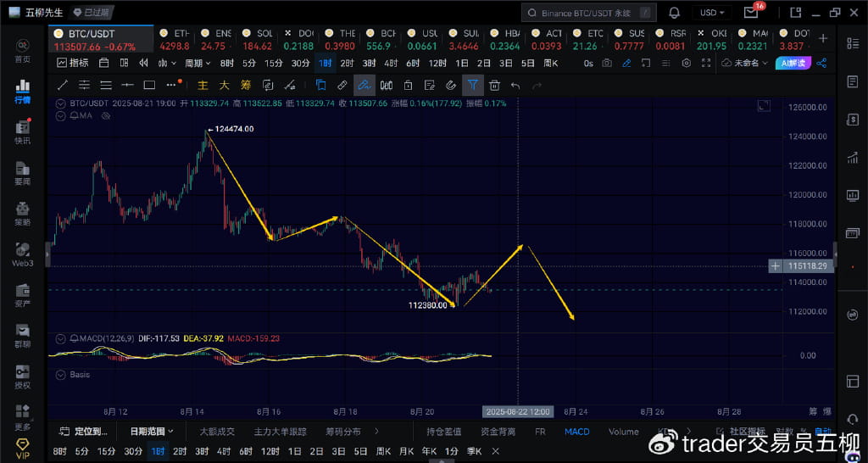Switch to SOL symbol tab
This screenshot has width=868, height=463.
click(258, 39)
